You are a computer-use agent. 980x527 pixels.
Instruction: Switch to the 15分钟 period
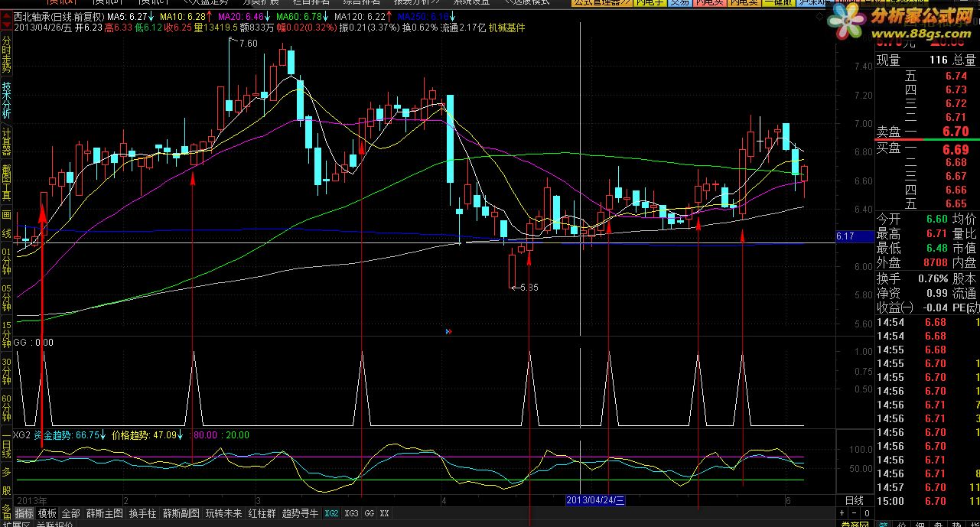coord(6,335)
